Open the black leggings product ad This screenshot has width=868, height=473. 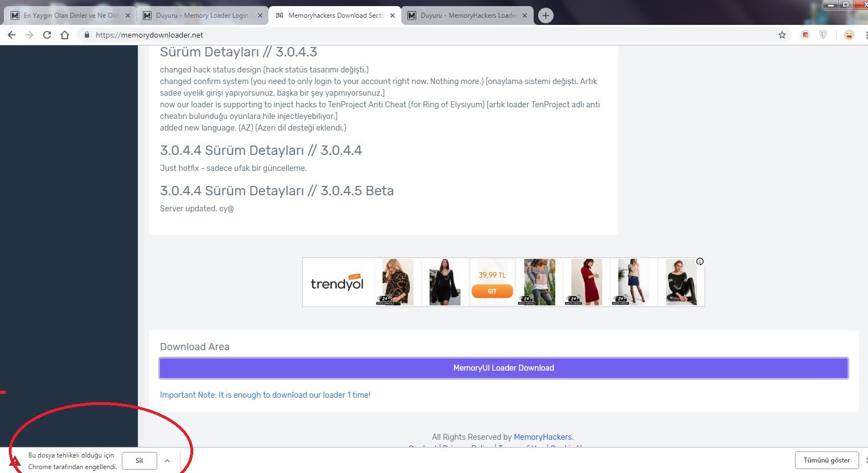[681, 282]
